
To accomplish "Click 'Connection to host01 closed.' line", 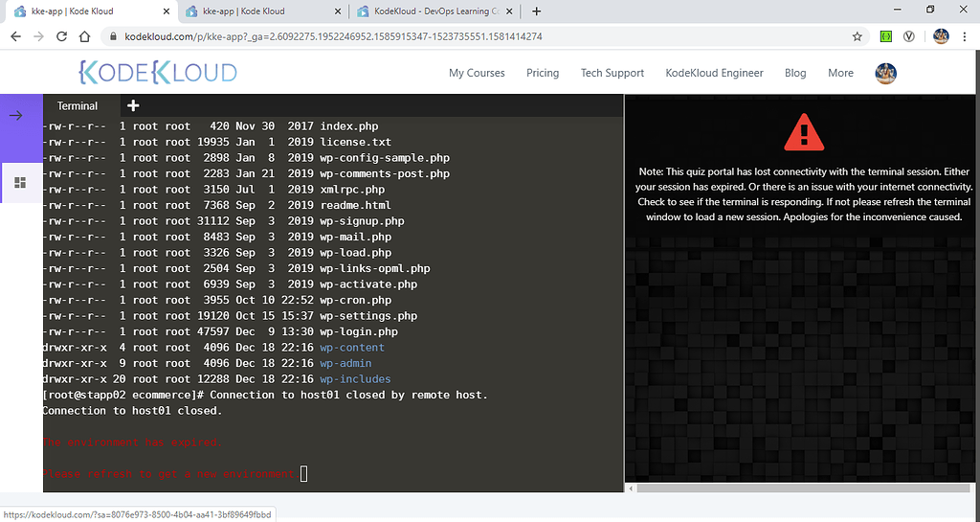I will tap(132, 411).
